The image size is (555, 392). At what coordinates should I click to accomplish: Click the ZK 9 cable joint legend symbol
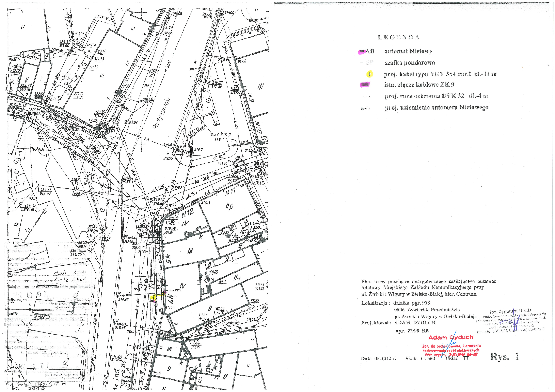[x=365, y=84]
